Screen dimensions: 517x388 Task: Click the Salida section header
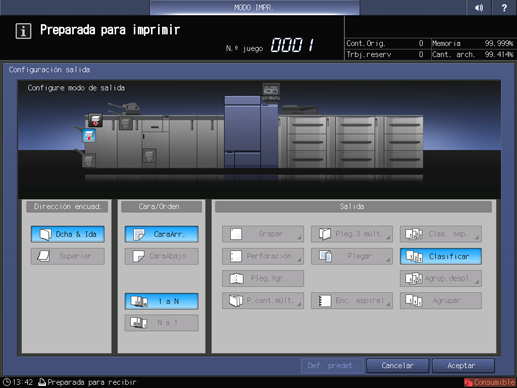point(353,207)
